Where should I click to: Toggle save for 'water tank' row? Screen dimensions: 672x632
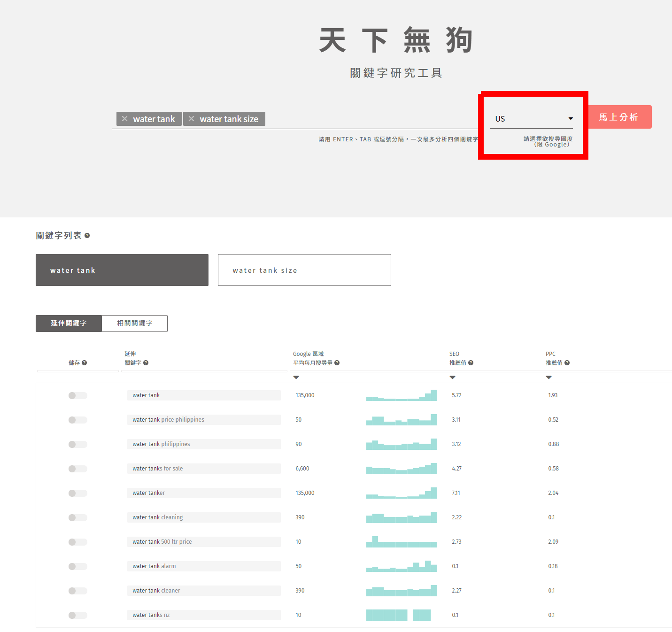[77, 395]
